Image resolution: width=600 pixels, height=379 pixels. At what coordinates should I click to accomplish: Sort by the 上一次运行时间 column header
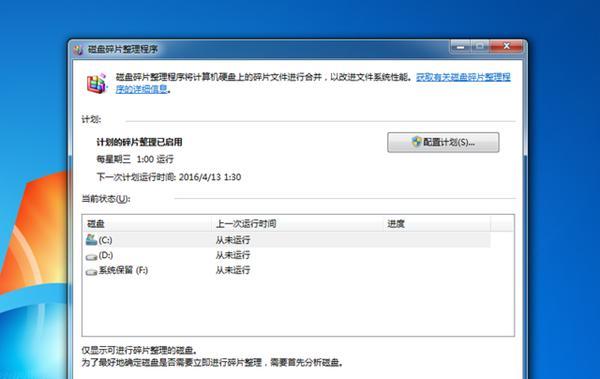coord(297,224)
